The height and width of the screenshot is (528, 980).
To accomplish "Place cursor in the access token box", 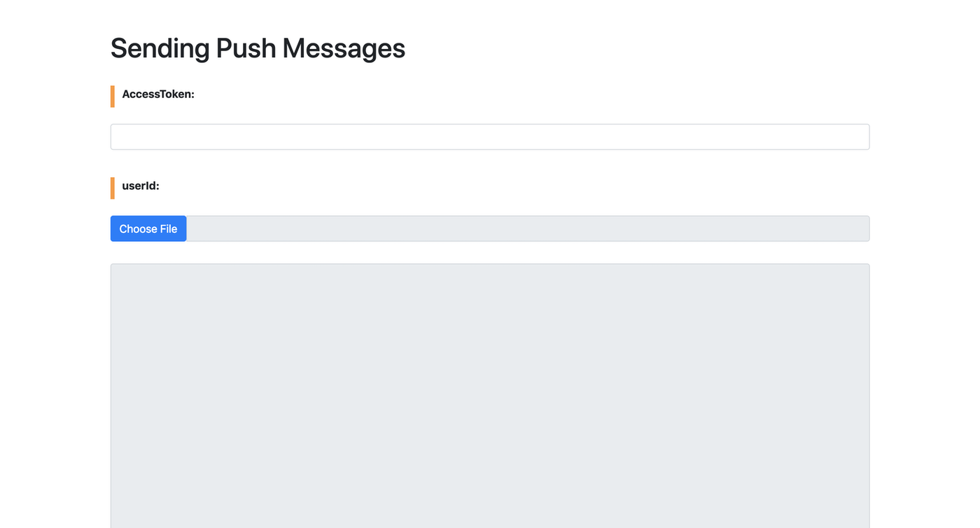I will click(x=490, y=137).
